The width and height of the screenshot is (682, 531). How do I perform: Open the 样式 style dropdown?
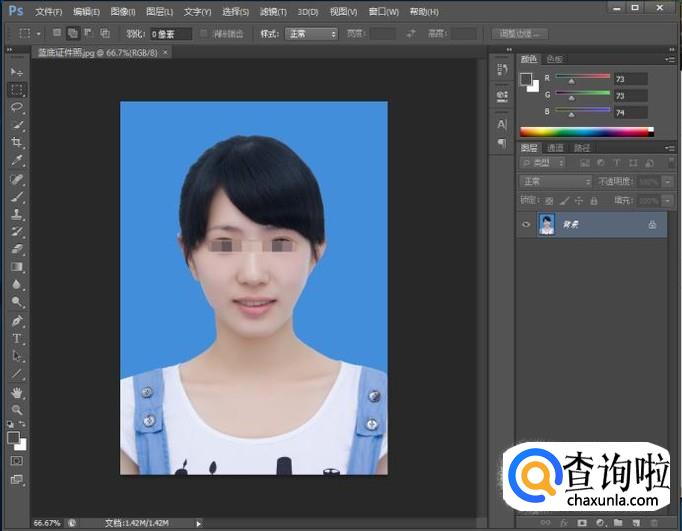point(312,33)
